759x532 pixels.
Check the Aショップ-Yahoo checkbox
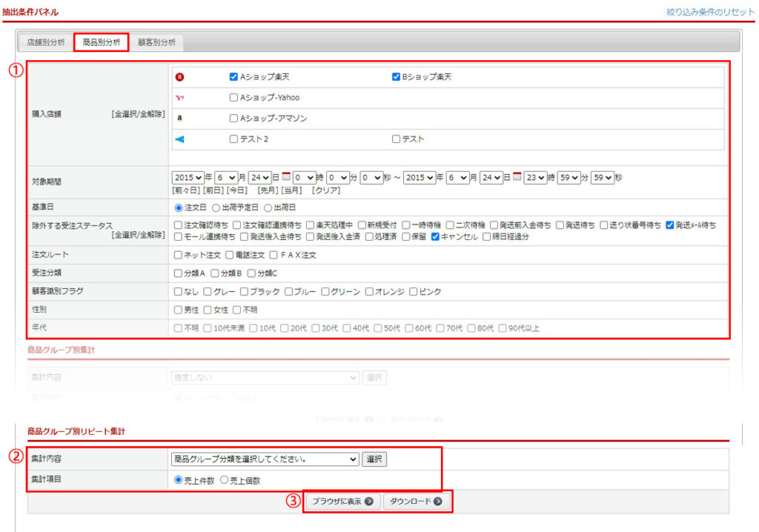pyautogui.click(x=233, y=98)
